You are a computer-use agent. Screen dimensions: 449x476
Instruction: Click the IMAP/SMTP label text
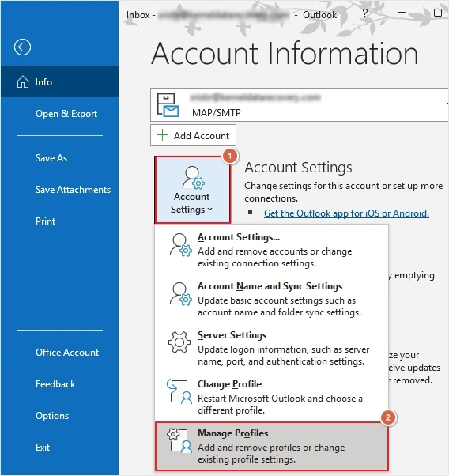pyautogui.click(x=215, y=113)
